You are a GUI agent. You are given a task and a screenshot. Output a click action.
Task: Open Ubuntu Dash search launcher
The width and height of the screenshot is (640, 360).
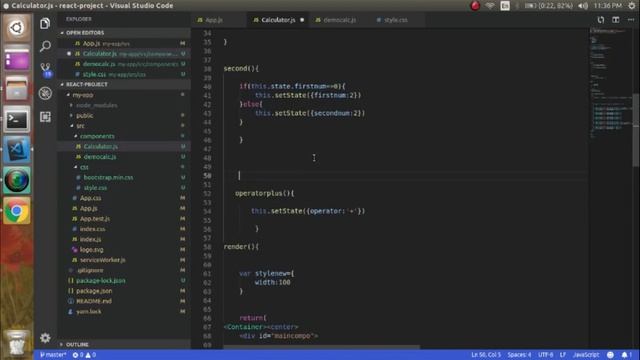click(16, 28)
